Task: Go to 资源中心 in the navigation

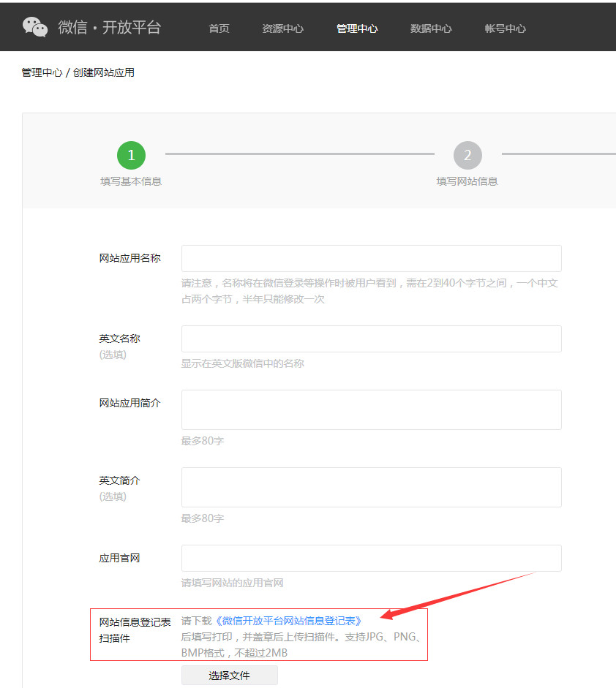Action: 282,29
